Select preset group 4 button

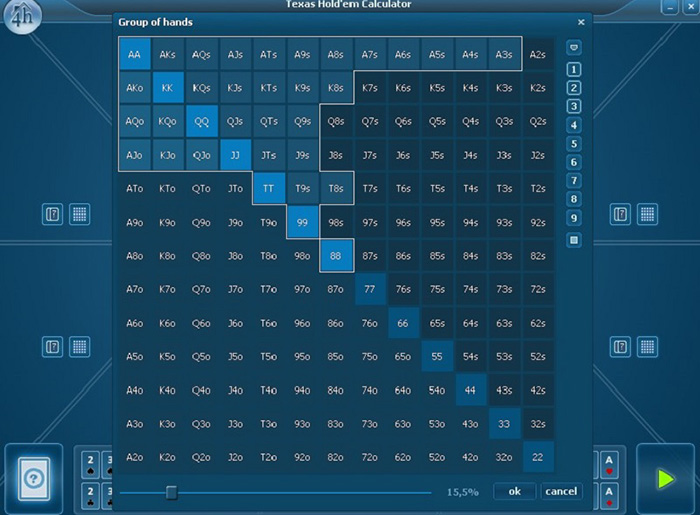(x=574, y=125)
